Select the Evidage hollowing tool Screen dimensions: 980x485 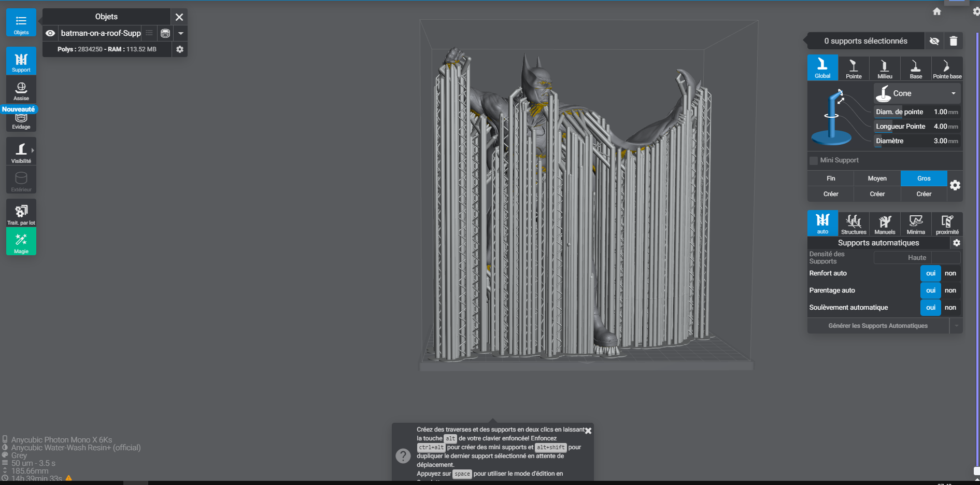[x=21, y=121]
